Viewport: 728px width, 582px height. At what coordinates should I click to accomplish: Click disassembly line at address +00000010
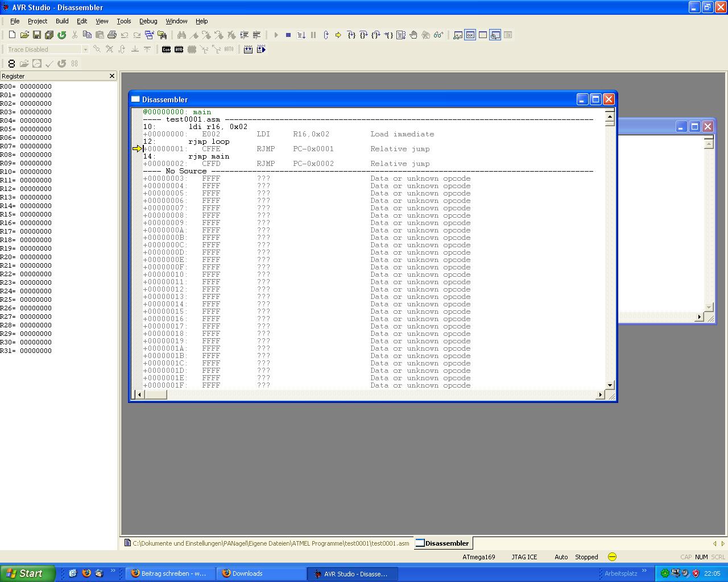307,275
